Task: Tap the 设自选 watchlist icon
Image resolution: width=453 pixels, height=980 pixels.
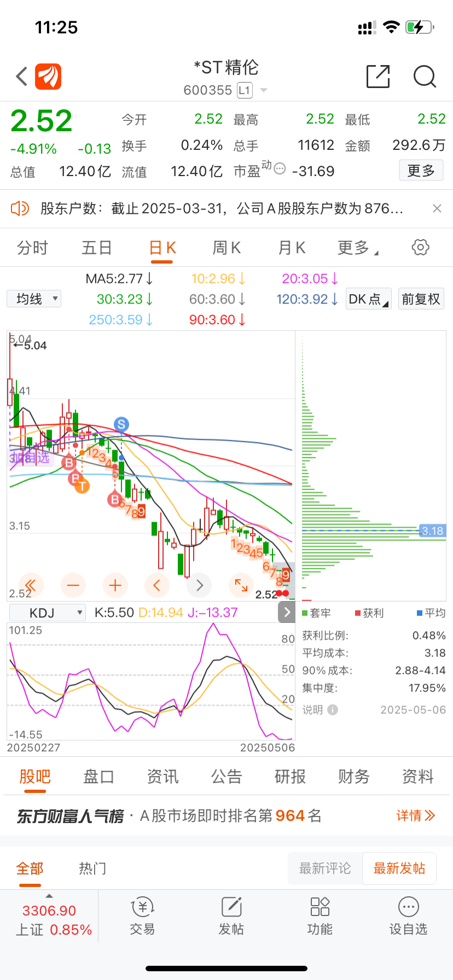Action: coord(409,916)
